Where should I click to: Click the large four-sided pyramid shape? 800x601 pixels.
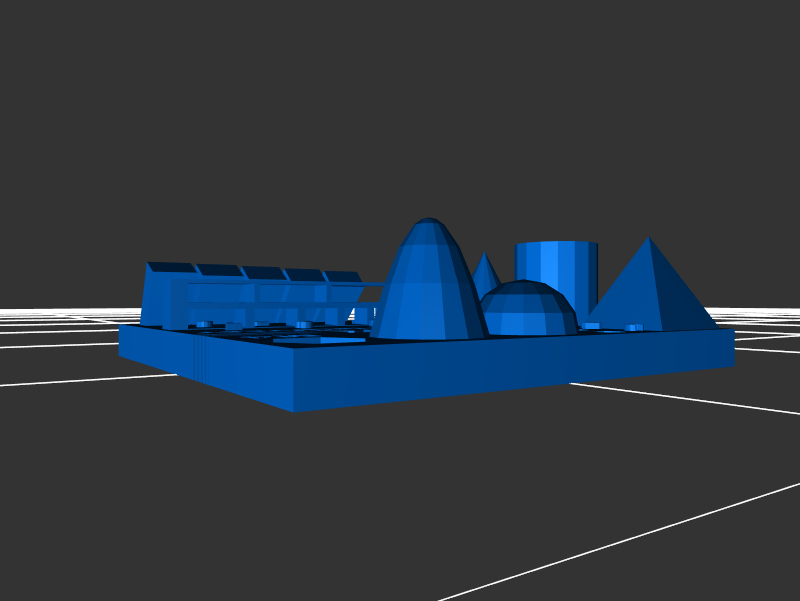click(651, 286)
